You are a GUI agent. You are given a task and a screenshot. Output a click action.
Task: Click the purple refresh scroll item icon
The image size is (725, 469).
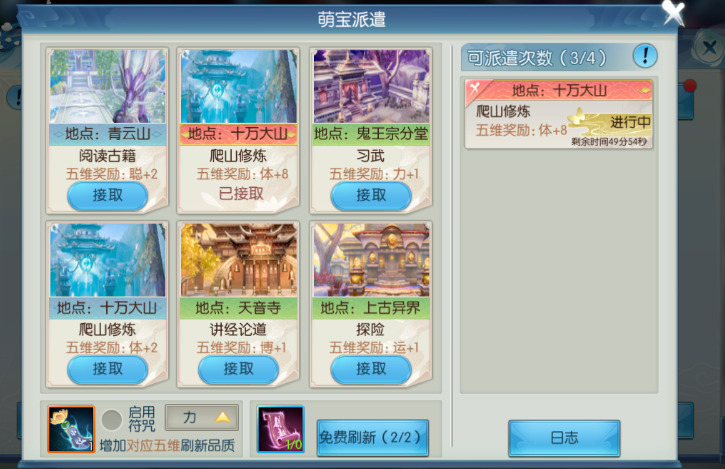coord(281,429)
